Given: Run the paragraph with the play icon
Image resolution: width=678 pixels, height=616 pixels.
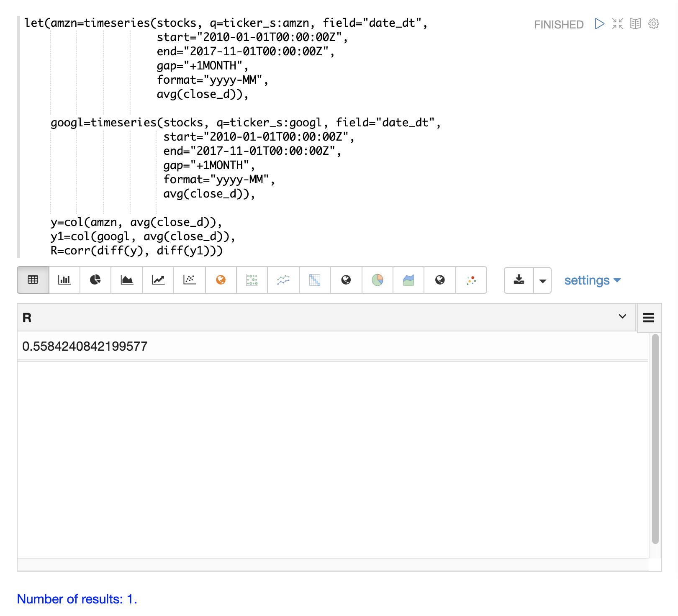Looking at the screenshot, I should click(599, 24).
